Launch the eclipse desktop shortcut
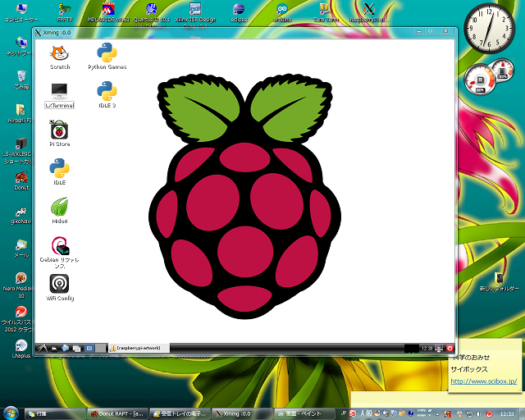The height and width of the screenshot is (420, 525). coord(239,13)
